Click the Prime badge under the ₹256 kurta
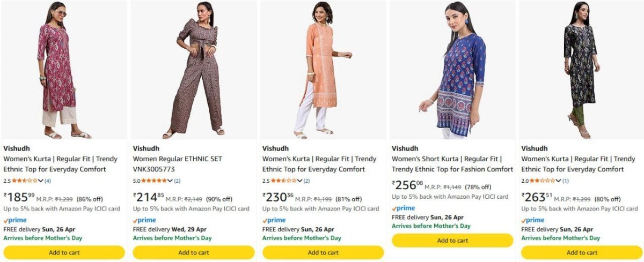The image size is (644, 262). pyautogui.click(x=404, y=208)
